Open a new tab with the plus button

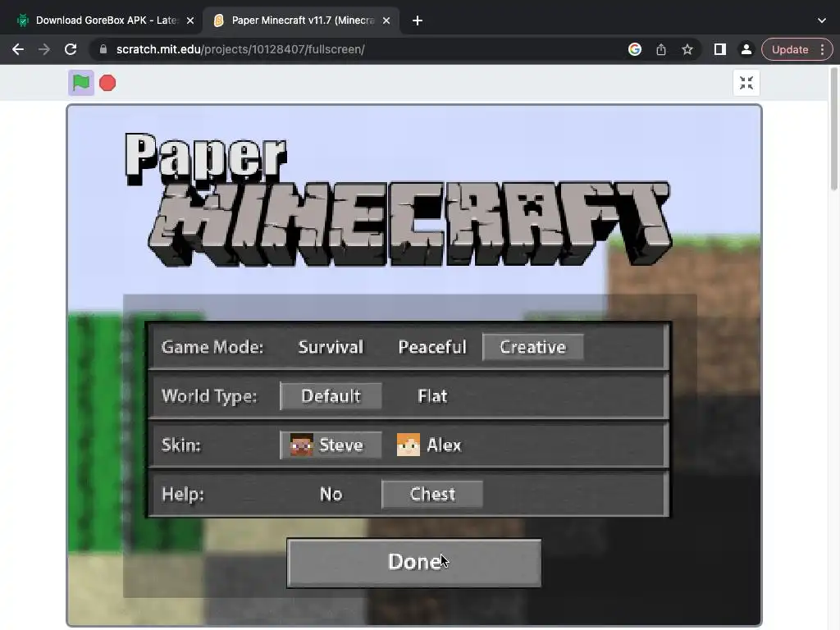[418, 21]
